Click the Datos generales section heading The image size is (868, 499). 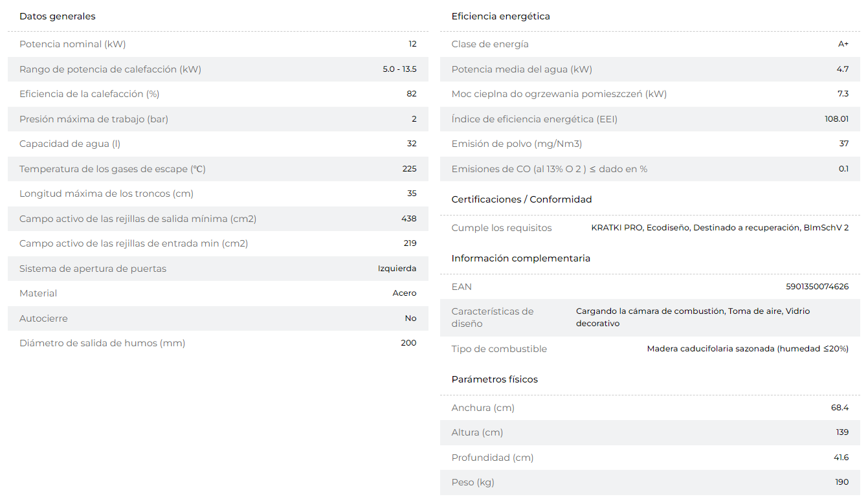pos(58,16)
